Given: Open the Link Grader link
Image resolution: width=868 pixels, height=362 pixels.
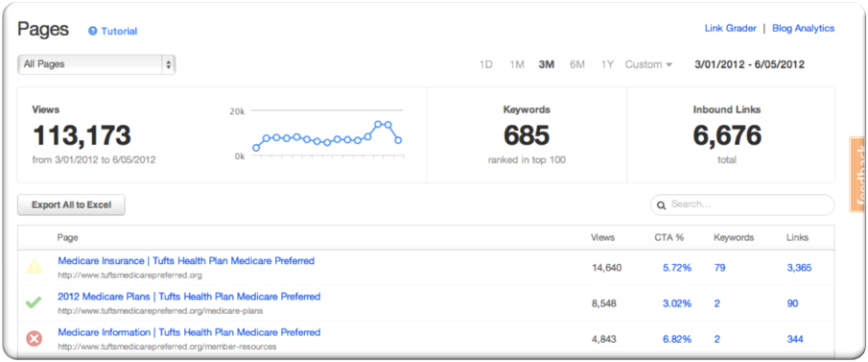Looking at the screenshot, I should pos(730,28).
